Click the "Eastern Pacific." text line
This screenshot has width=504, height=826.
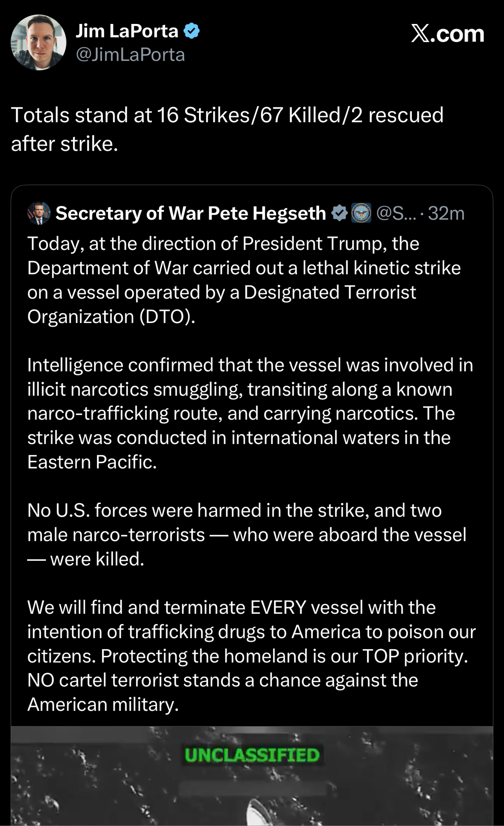tap(92, 462)
